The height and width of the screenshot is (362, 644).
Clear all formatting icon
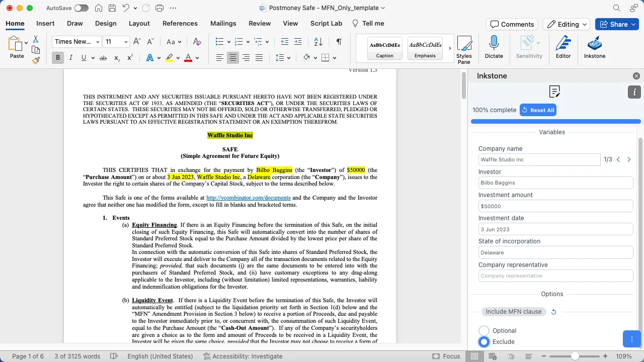[197, 42]
